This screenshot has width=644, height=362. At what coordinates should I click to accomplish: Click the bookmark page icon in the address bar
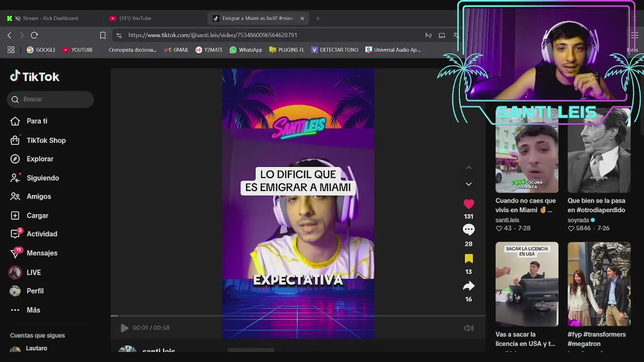tap(103, 35)
